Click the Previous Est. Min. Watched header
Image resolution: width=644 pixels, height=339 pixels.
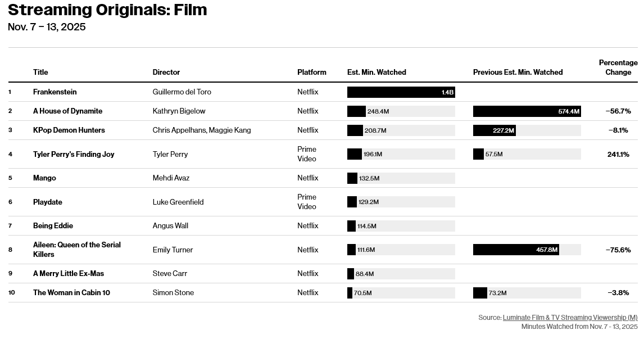point(518,72)
